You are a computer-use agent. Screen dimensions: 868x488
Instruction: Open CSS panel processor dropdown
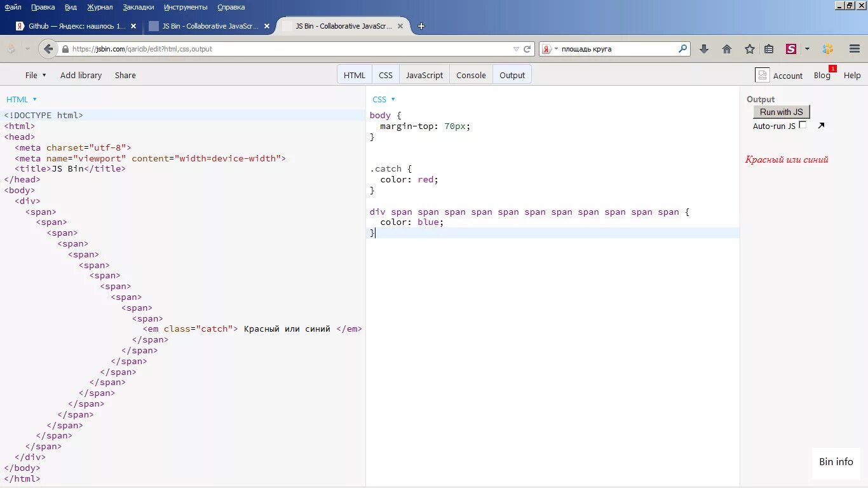pos(384,99)
